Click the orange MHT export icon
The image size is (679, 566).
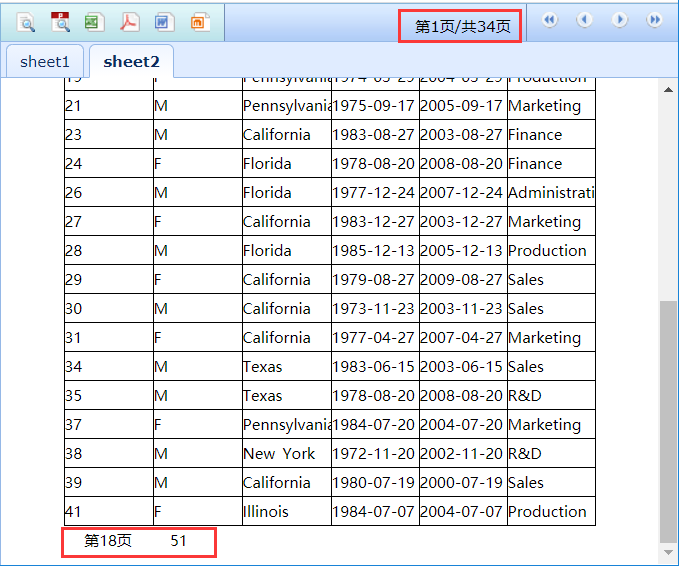pos(200,22)
